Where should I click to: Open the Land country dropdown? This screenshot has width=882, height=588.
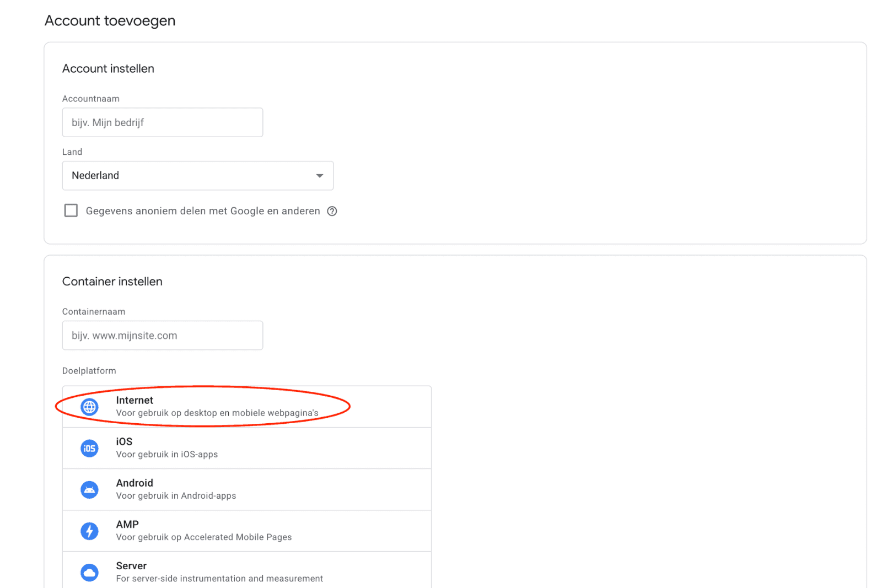198,175
